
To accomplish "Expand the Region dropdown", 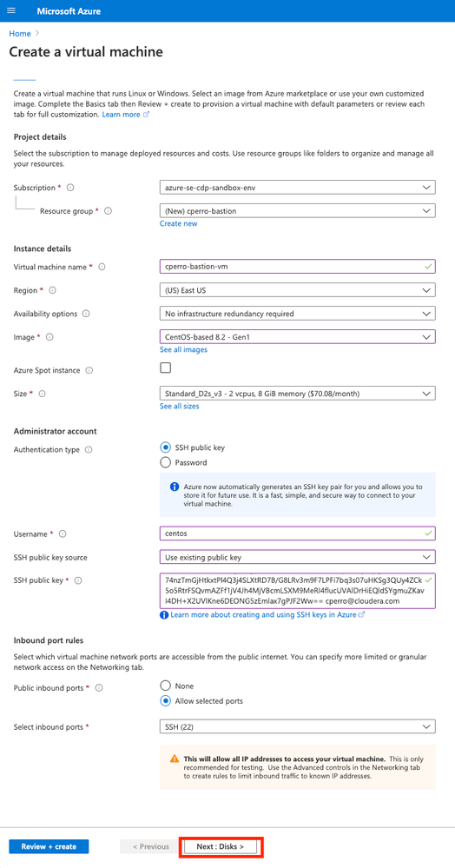I will (297, 290).
